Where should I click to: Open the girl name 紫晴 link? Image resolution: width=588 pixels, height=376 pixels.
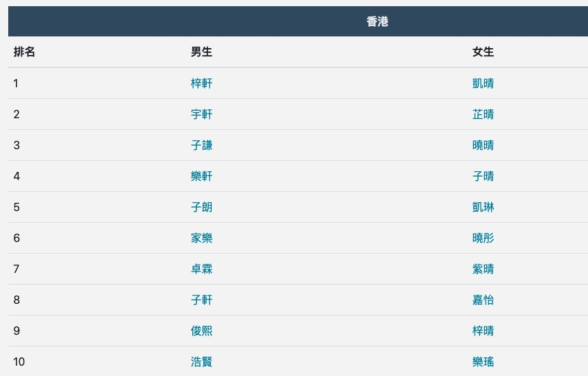tap(483, 269)
